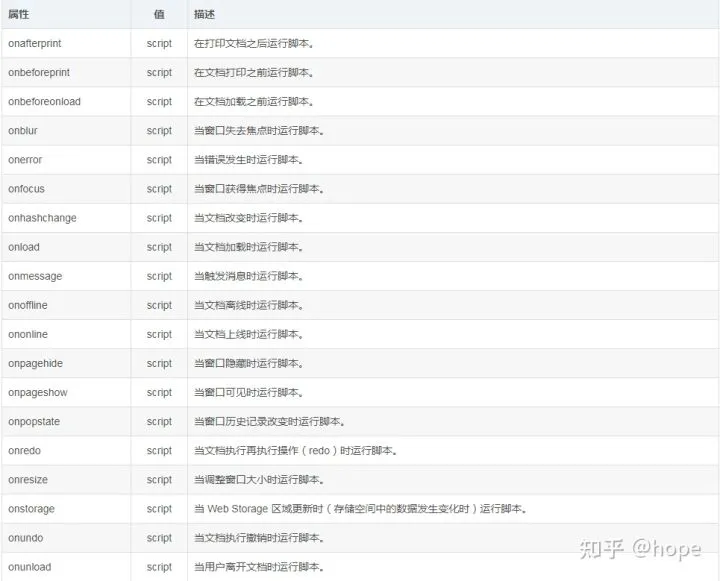The height and width of the screenshot is (581, 720).
Task: Click the 值 column header
Action: [x=159, y=15]
